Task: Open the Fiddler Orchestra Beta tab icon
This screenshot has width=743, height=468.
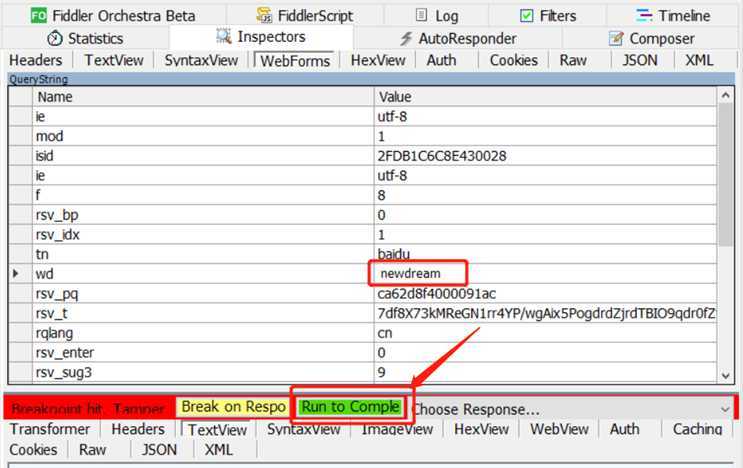Action: click(x=38, y=16)
